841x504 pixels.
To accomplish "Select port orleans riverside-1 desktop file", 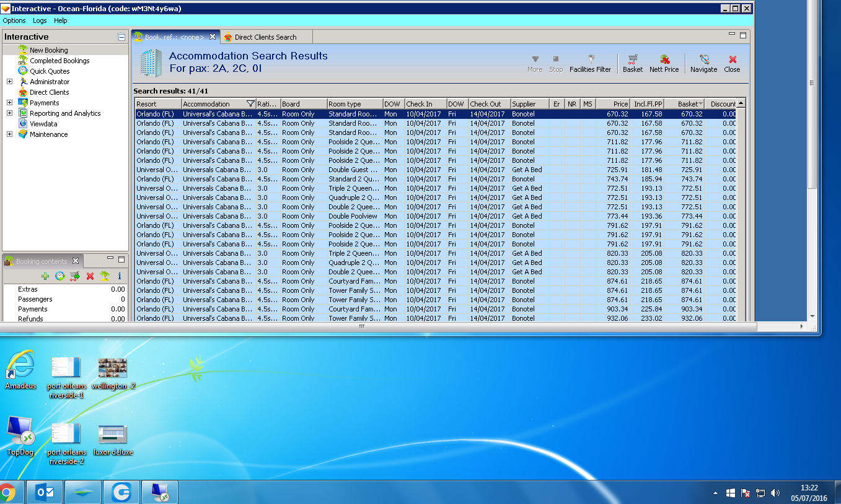I will pos(66,378).
